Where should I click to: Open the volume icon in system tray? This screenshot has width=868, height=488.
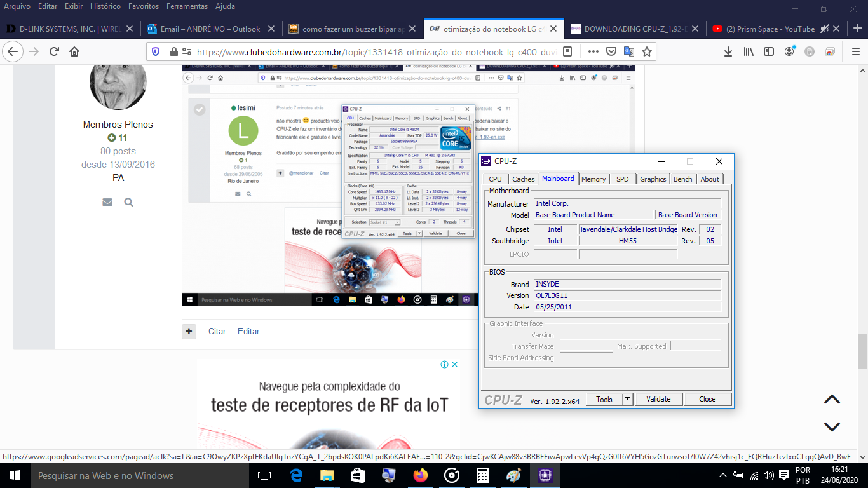768,475
